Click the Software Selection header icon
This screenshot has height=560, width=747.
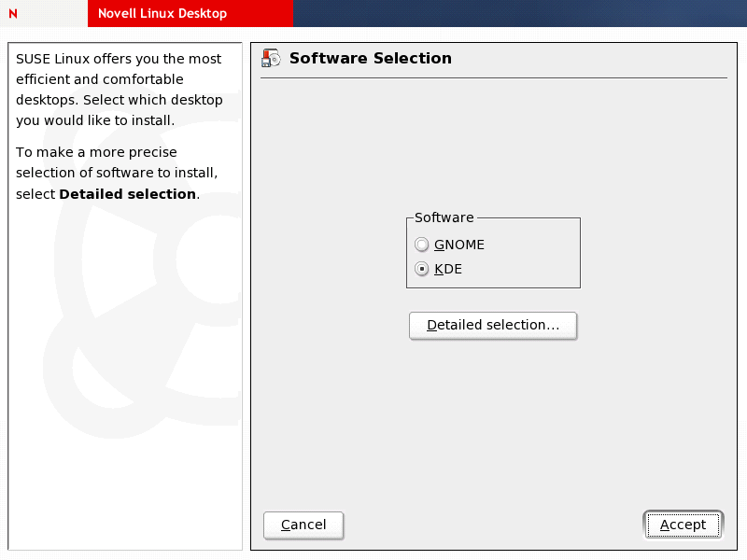click(271, 58)
